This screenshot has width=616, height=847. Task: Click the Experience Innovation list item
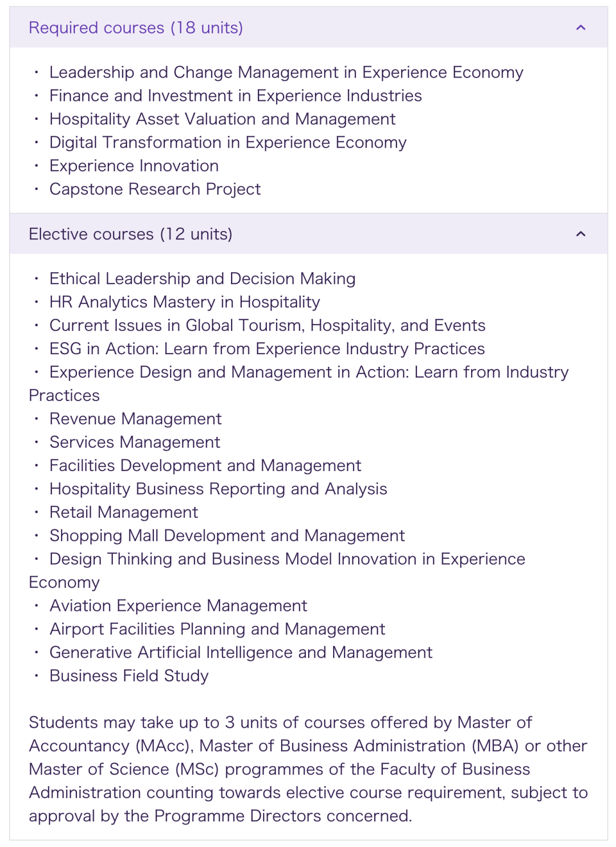tap(133, 166)
